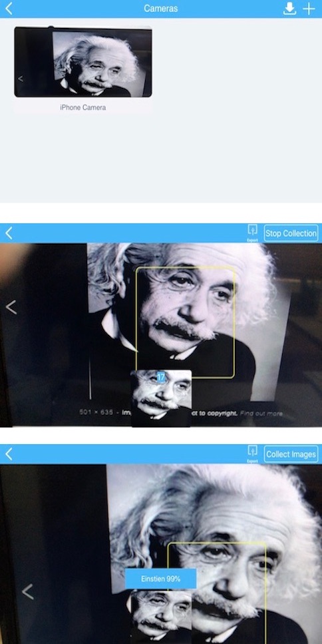Add a new camera with plus icon
322x644 pixels.
309,9
